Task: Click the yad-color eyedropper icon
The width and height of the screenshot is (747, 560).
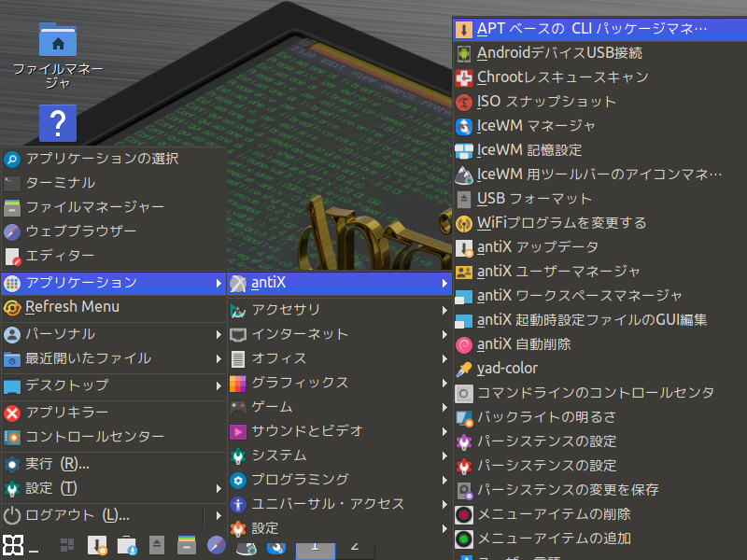Action: click(x=463, y=369)
